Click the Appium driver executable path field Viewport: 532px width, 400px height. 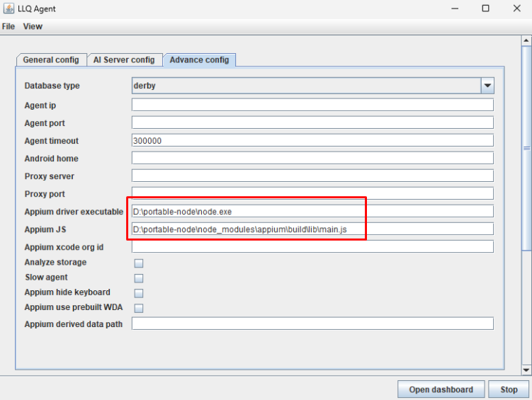312,211
